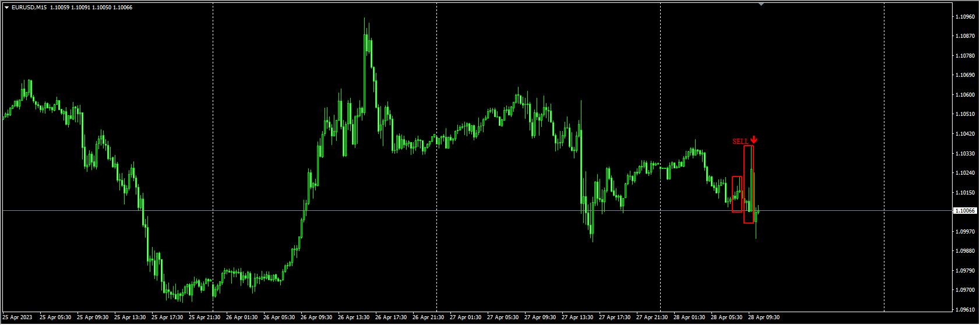The width and height of the screenshot is (980, 325).
Task: Click the 1.10600 price scale label
Action: coord(965,95)
